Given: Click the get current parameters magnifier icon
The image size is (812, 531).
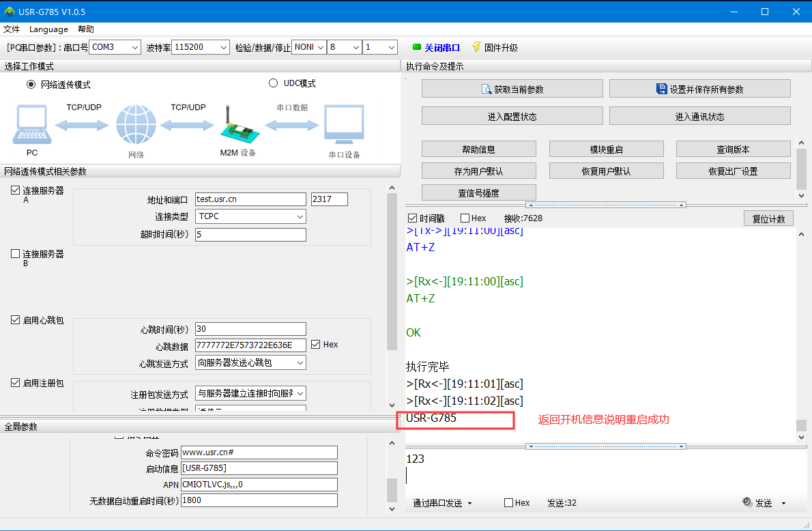Looking at the screenshot, I should point(487,89).
